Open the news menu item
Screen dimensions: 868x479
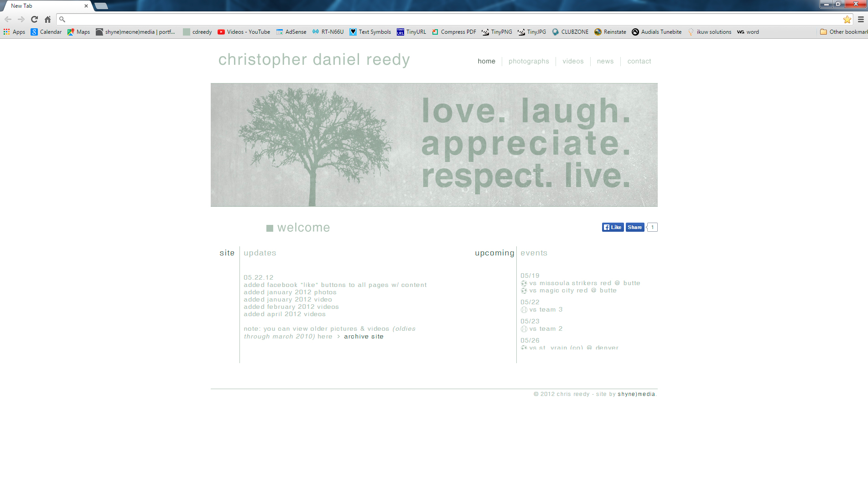point(605,61)
